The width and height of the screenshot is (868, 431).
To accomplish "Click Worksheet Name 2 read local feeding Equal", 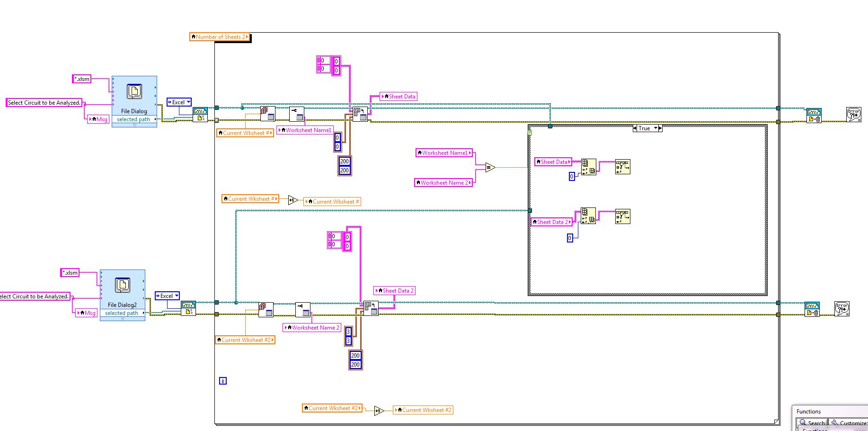I will coord(443,183).
